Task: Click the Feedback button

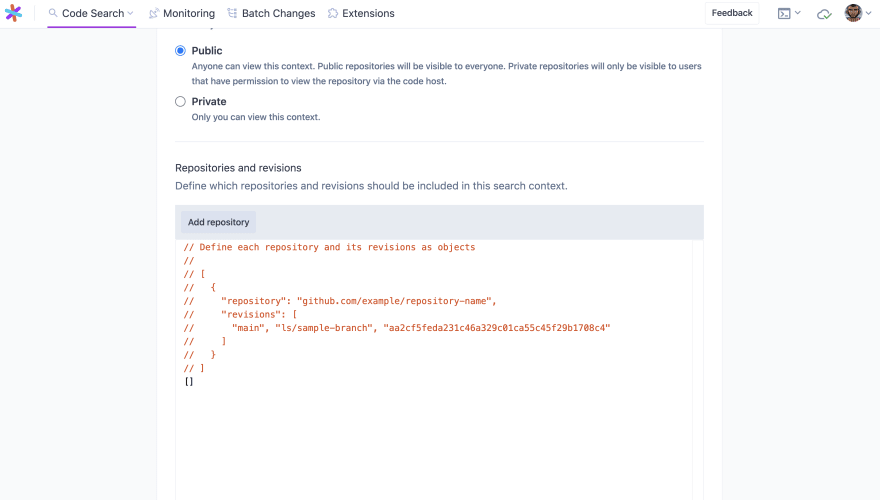Action: coord(732,13)
